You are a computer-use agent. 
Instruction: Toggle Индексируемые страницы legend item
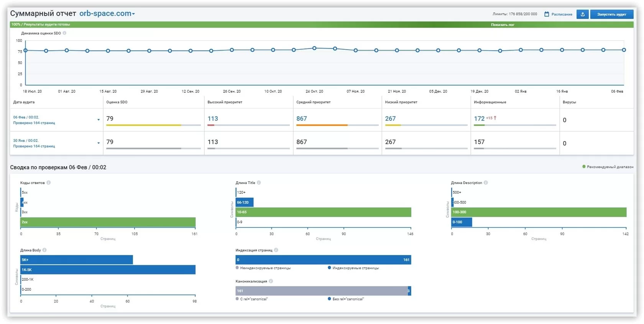[353, 268]
